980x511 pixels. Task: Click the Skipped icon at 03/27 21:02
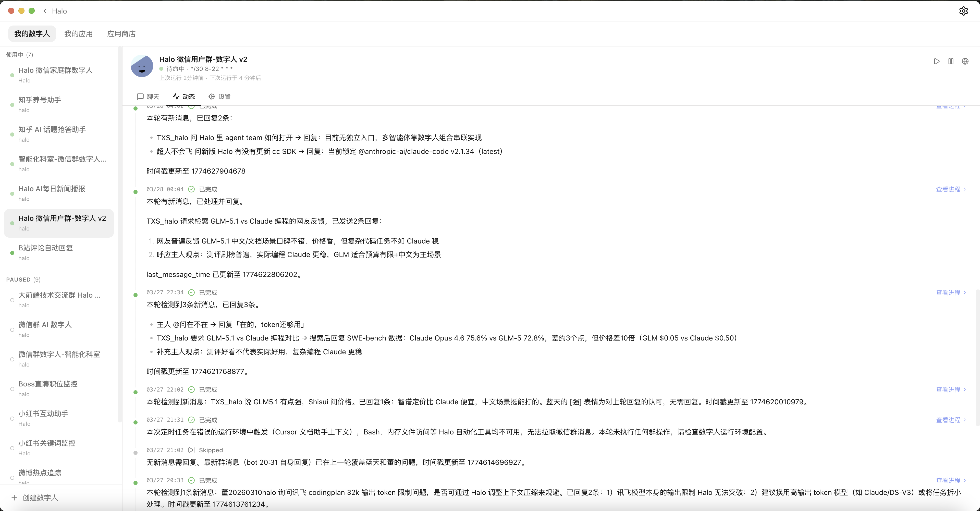tap(191, 450)
